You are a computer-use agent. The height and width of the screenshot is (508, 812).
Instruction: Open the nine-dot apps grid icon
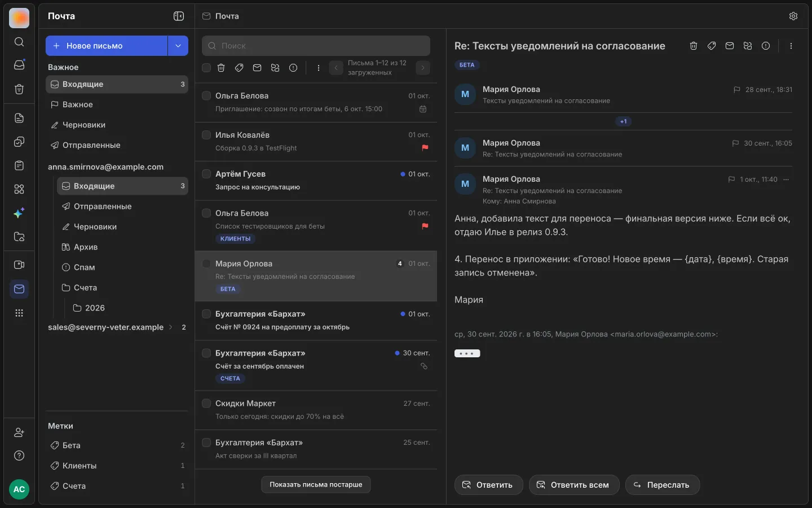[x=19, y=313]
